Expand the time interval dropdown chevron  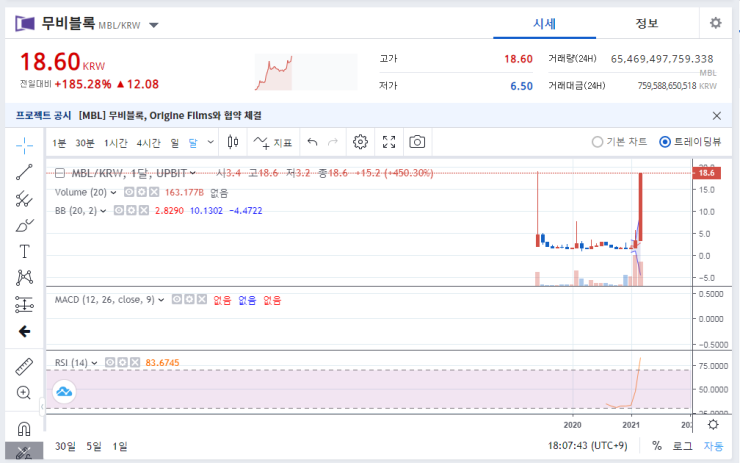210,142
